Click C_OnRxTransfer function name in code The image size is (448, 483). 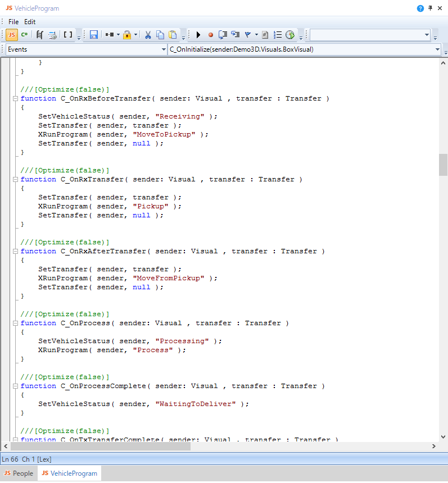point(92,179)
